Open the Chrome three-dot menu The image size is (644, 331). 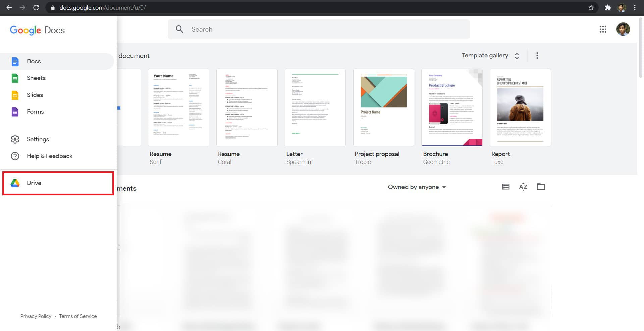click(635, 7)
